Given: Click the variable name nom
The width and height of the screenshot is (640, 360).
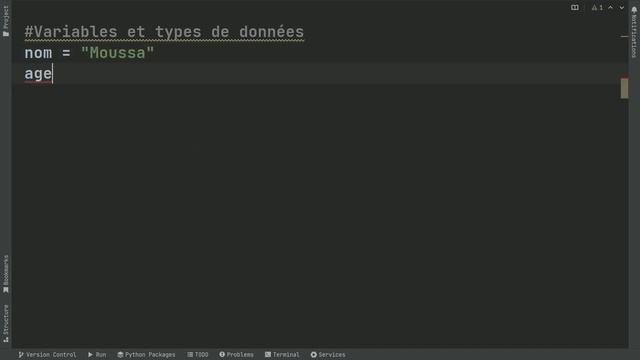Looking at the screenshot, I should coord(38,53).
